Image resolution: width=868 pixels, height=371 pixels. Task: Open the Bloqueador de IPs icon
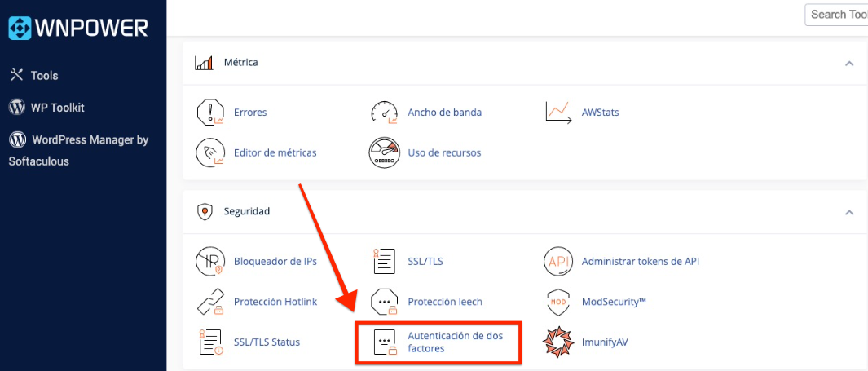point(210,262)
